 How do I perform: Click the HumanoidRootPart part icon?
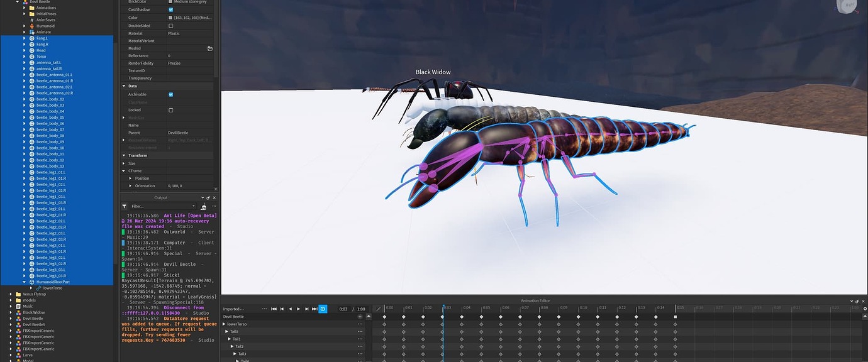point(32,282)
